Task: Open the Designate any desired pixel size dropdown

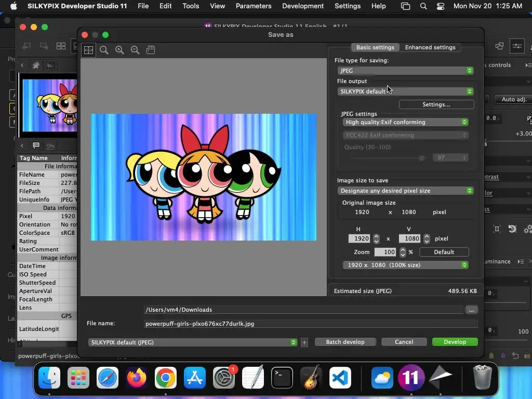Action: [405, 191]
